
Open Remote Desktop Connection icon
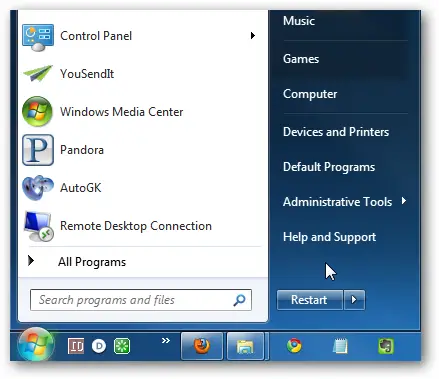[38, 226]
